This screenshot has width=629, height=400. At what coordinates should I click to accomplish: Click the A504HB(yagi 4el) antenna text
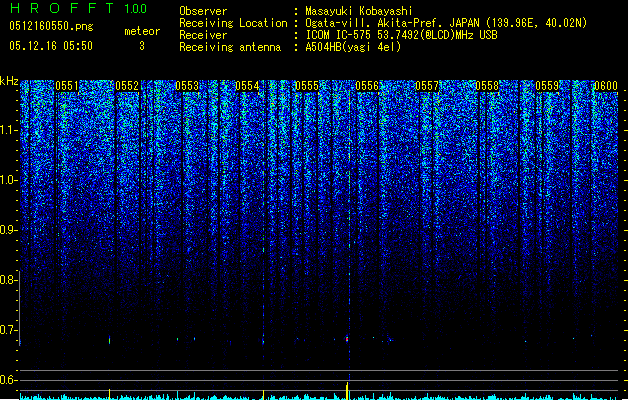(353, 47)
